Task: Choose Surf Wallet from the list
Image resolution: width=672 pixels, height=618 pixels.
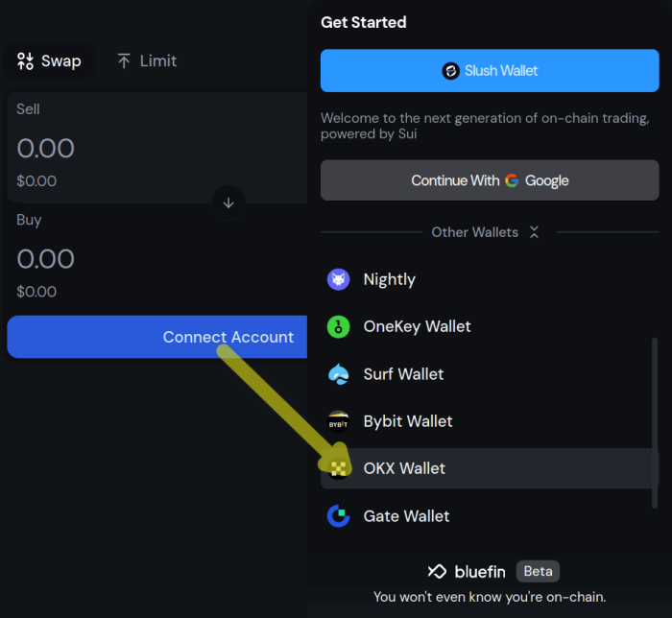Action: (403, 374)
